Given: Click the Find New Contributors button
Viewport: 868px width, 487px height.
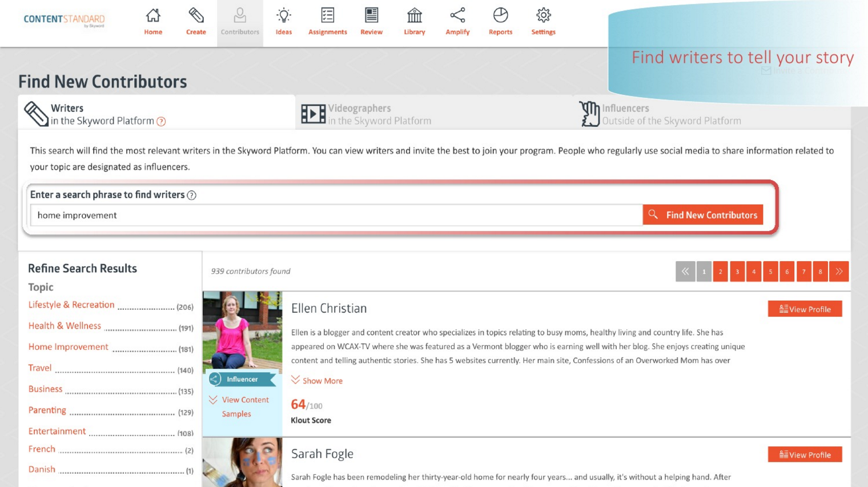Looking at the screenshot, I should tap(703, 215).
